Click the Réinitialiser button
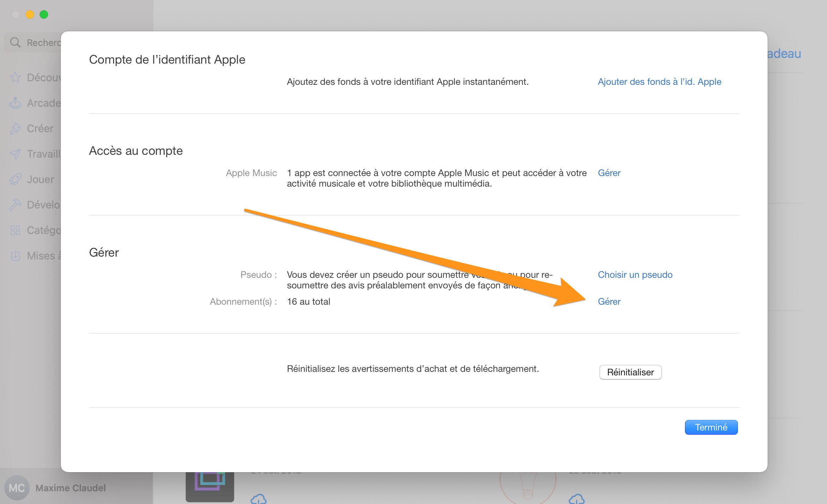The height and width of the screenshot is (504, 827). pyautogui.click(x=630, y=372)
